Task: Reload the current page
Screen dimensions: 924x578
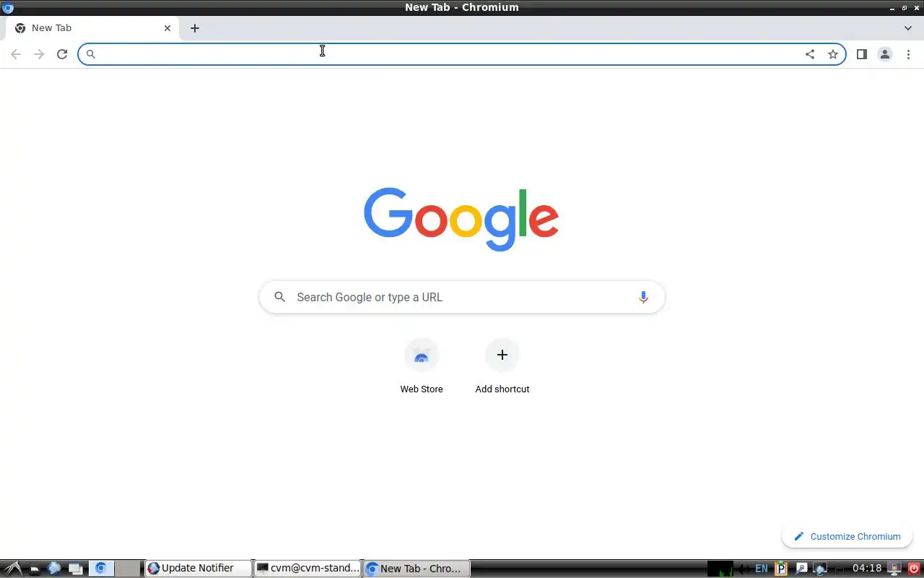Action: 62,54
